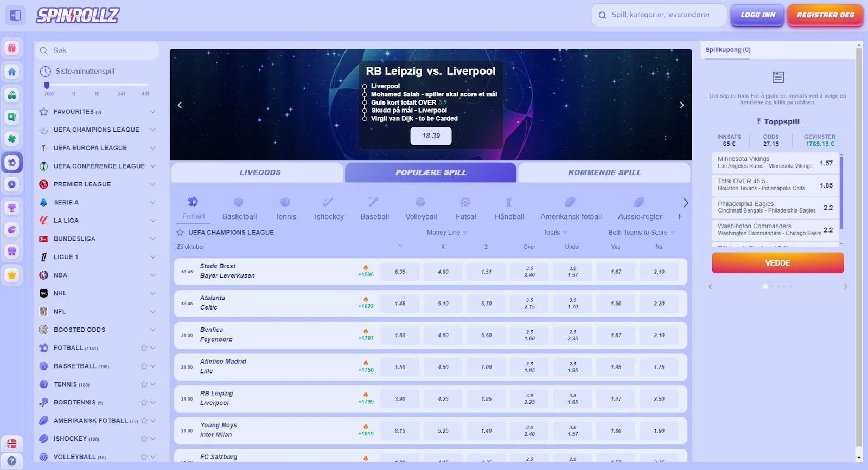Image resolution: width=868 pixels, height=470 pixels.
Task: Select the Amerikansk fotball sport icon
Action: [570, 202]
